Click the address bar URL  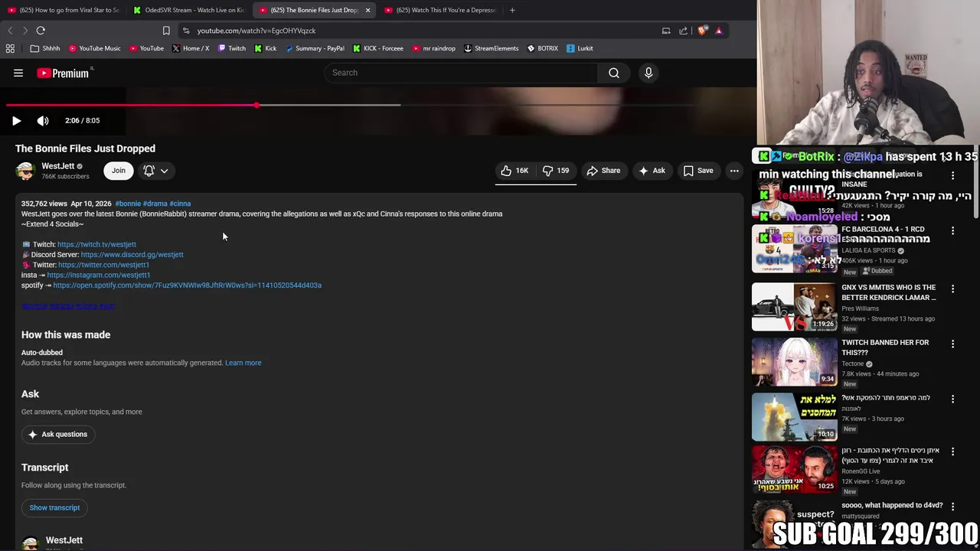pyautogui.click(x=256, y=31)
